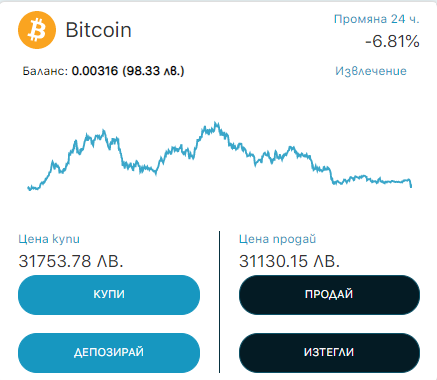Image resolution: width=437 pixels, height=380 pixels.
Task: Open the Извлечение statement link
Action: [x=371, y=71]
